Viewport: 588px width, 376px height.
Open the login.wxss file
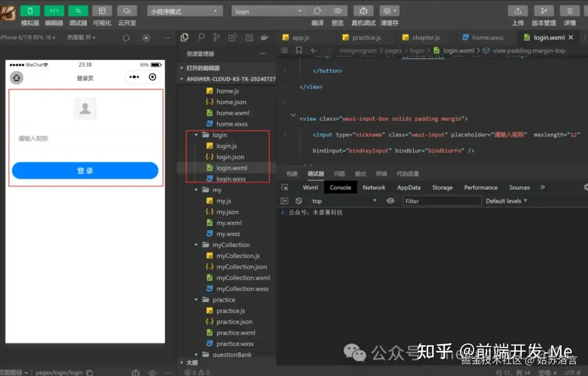231,179
